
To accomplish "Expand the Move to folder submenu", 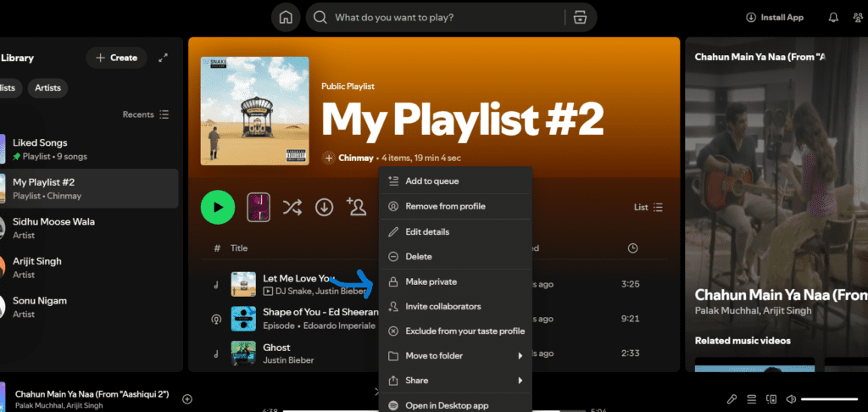I will (x=455, y=355).
